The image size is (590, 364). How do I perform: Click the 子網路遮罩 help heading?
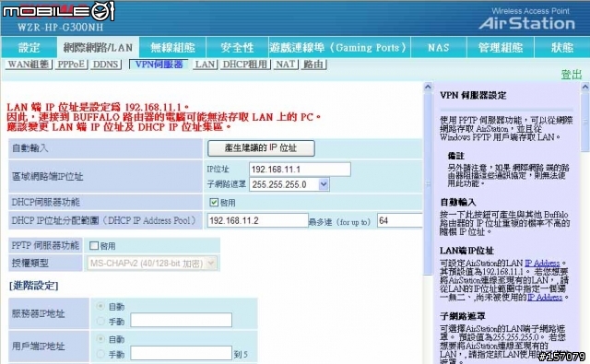(463, 316)
